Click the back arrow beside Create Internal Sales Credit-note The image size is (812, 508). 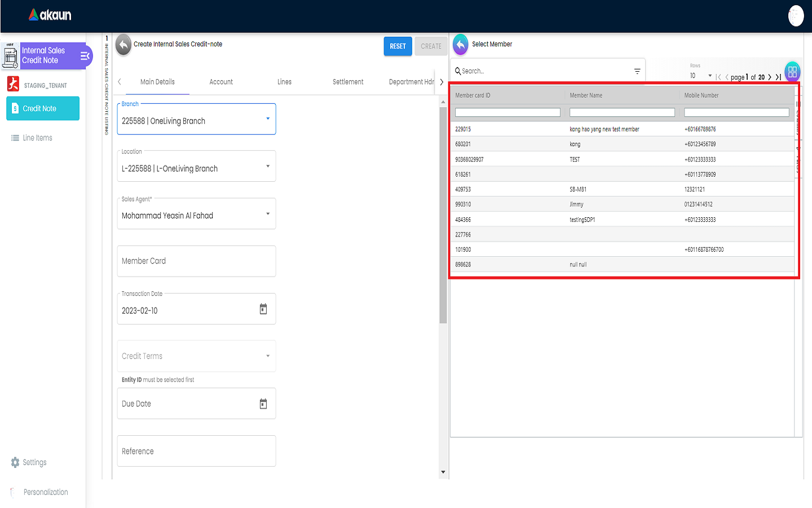pyautogui.click(x=123, y=45)
